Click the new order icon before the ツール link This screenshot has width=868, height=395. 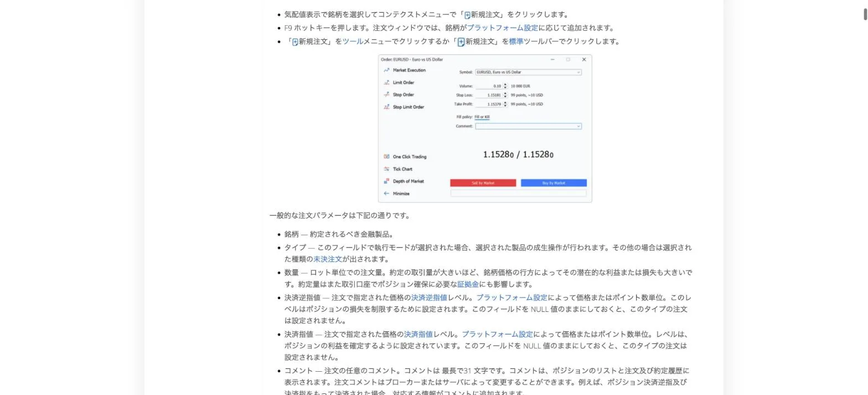pos(295,42)
